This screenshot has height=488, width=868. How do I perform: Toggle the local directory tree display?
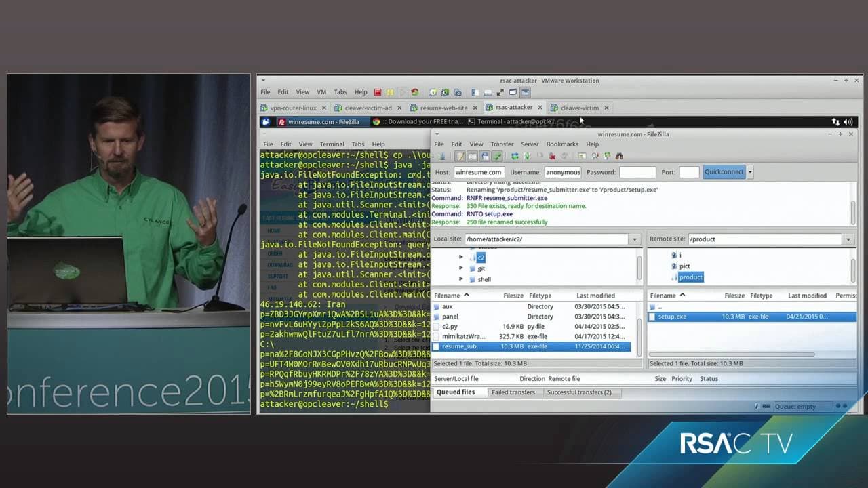tap(473, 157)
